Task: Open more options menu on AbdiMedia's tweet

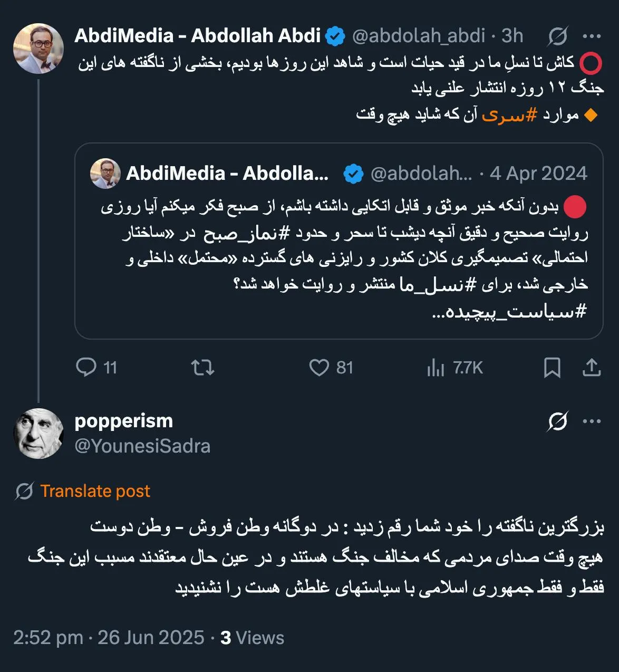Action: click(x=592, y=36)
